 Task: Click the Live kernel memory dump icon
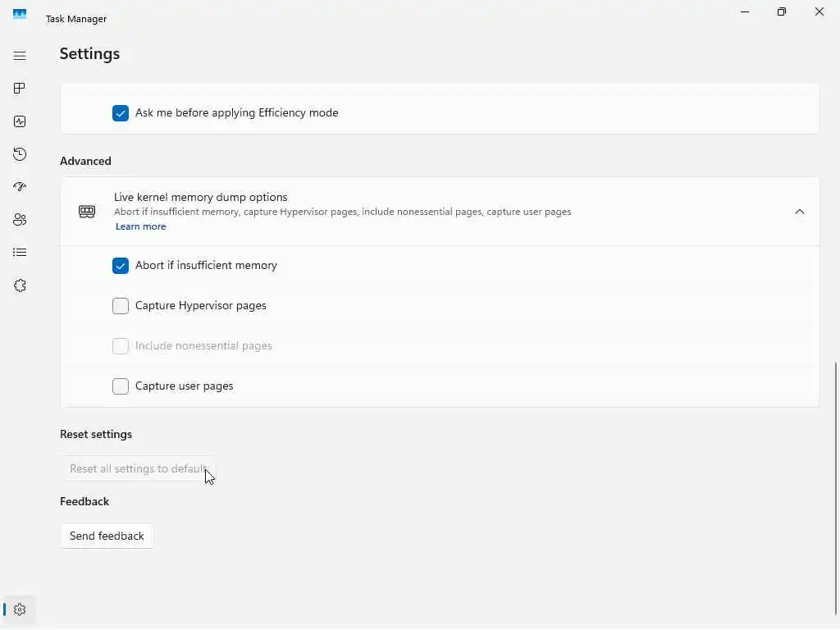[x=87, y=212]
